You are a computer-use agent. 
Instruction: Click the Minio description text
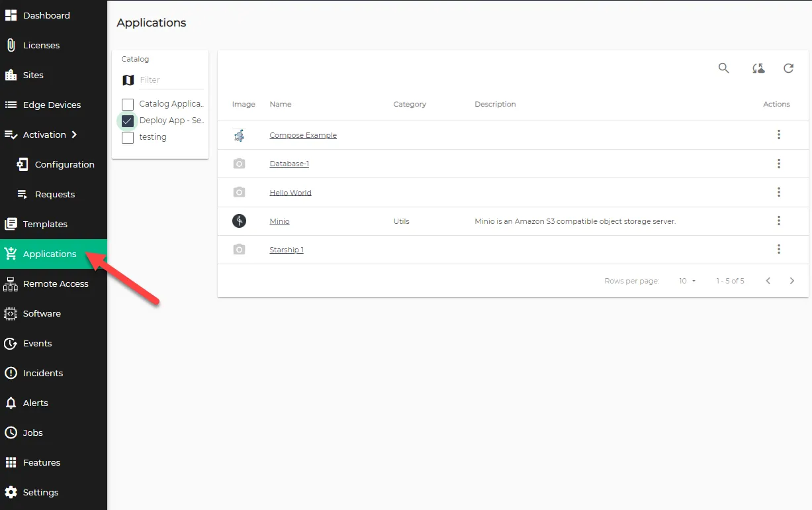pos(575,221)
